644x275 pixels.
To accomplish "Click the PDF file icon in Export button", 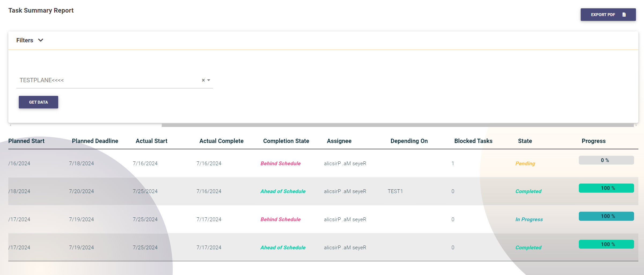I will (x=624, y=15).
